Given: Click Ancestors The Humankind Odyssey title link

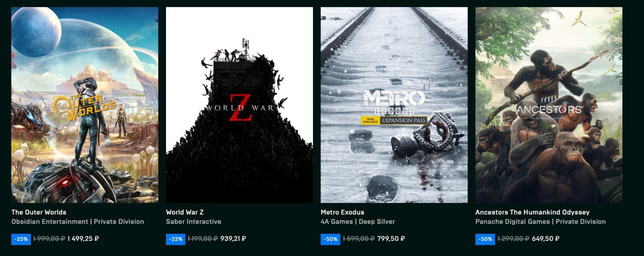Looking at the screenshot, I should [532, 212].
